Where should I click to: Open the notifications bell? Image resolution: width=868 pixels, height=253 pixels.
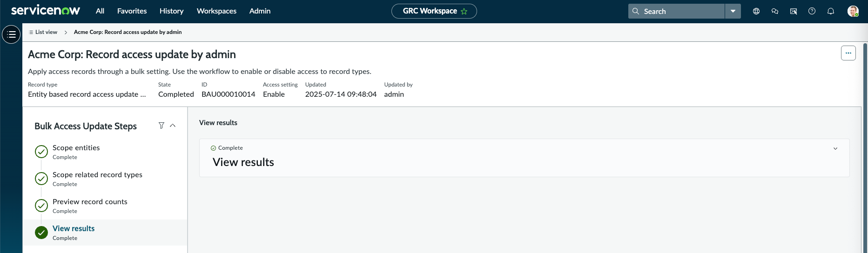(831, 11)
